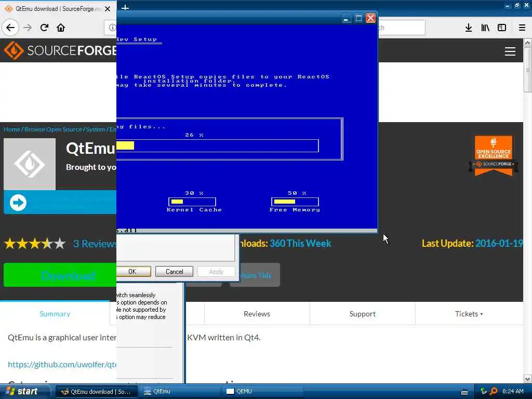Open the Firefox library icon
532x399 pixels.
(x=485, y=28)
